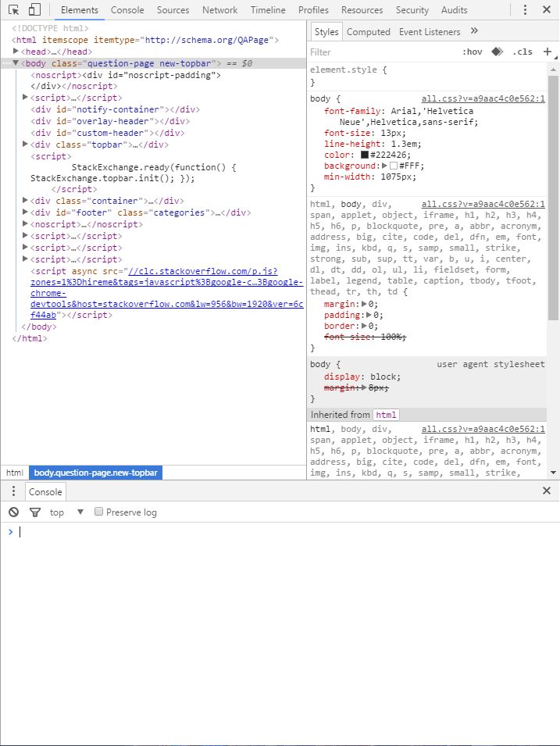Screen dimensions: 560x746
Task: Click the html tag in Inherited from
Action: [386, 415]
